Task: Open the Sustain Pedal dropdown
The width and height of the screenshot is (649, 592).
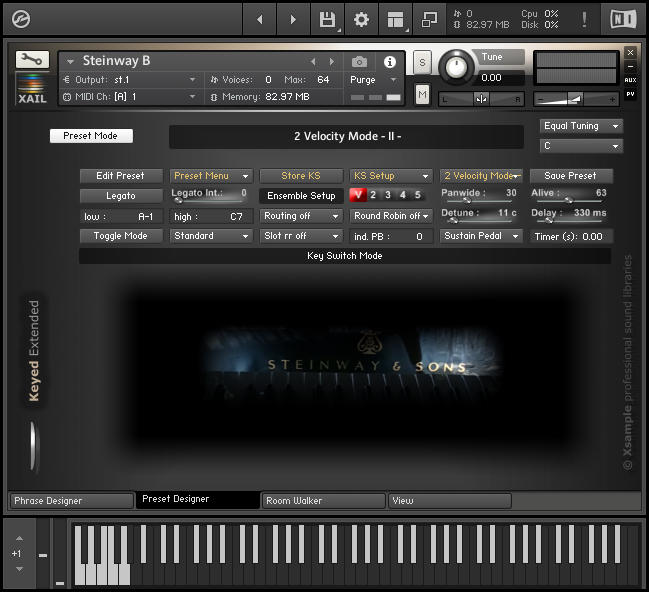Action: [x=481, y=236]
